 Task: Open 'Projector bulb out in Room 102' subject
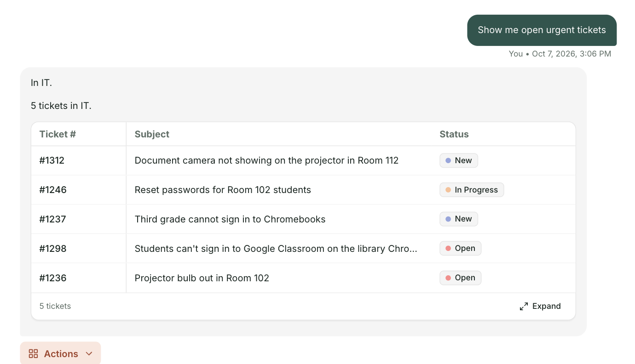tap(202, 278)
